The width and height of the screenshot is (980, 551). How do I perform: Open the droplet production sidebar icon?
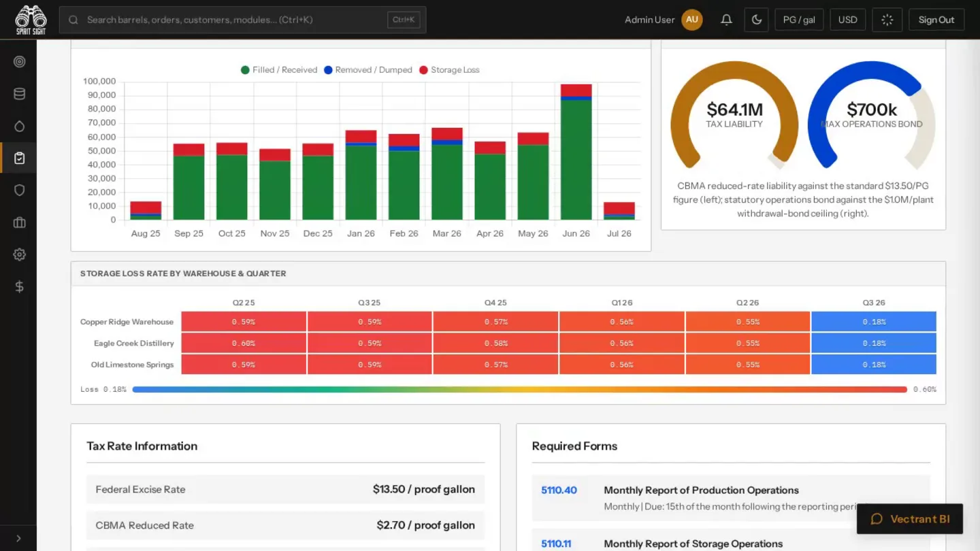[x=19, y=126]
